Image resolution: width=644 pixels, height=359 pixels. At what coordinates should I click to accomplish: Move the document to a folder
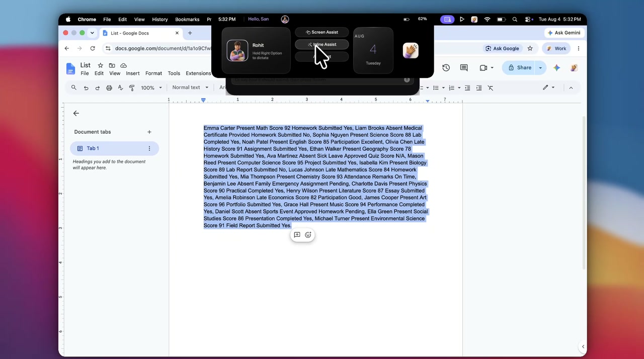[x=112, y=65]
